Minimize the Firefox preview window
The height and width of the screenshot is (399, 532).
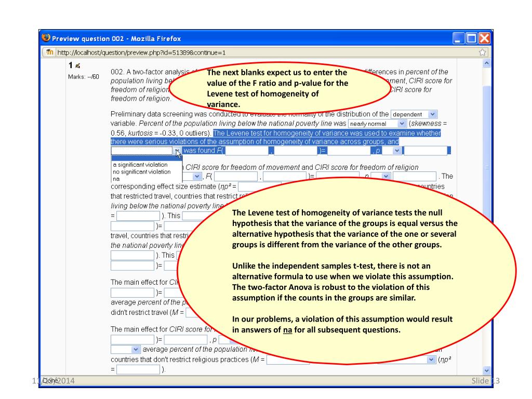(458, 38)
